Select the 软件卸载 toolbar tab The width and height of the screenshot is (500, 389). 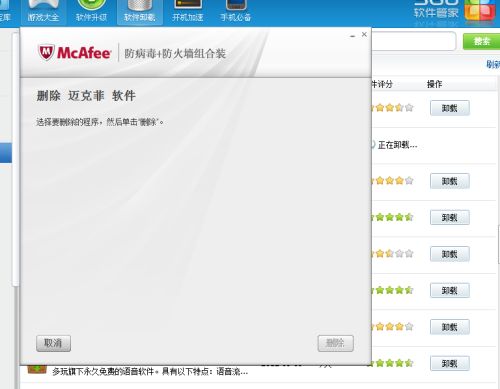140,12
